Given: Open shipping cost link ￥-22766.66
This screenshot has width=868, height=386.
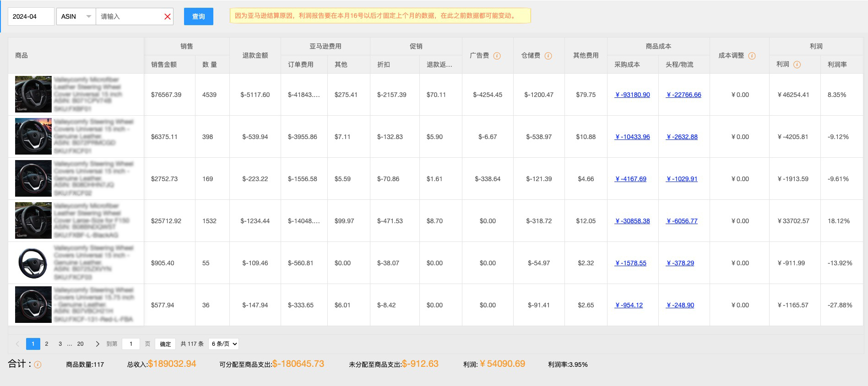Looking at the screenshot, I should point(684,95).
